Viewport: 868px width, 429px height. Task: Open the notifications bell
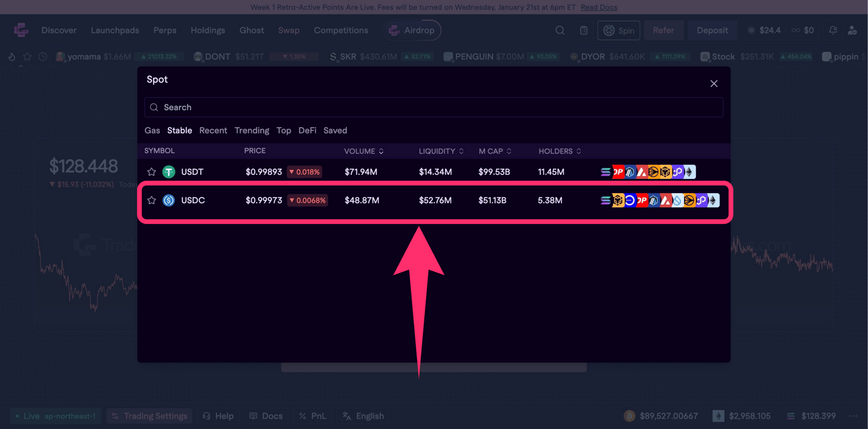click(x=833, y=30)
